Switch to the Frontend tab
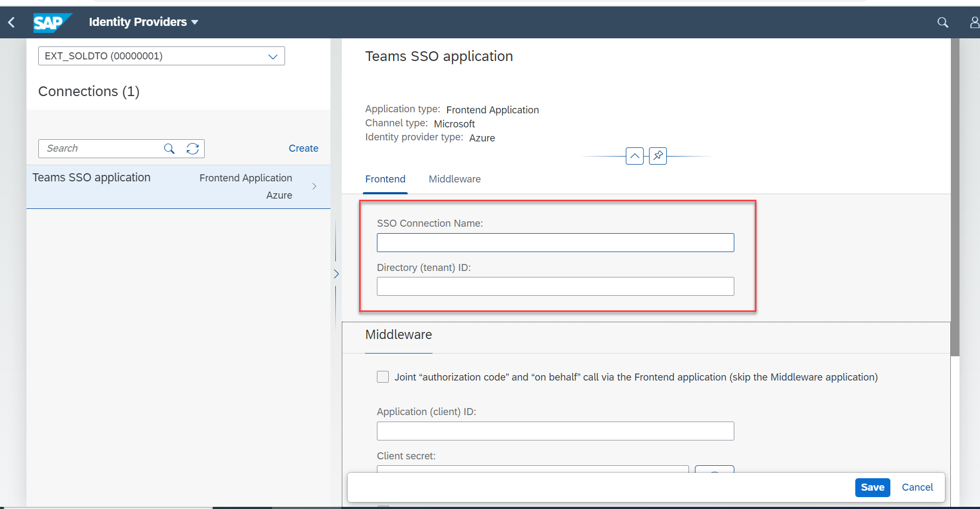Image resolution: width=980 pixels, height=509 pixels. coord(386,179)
